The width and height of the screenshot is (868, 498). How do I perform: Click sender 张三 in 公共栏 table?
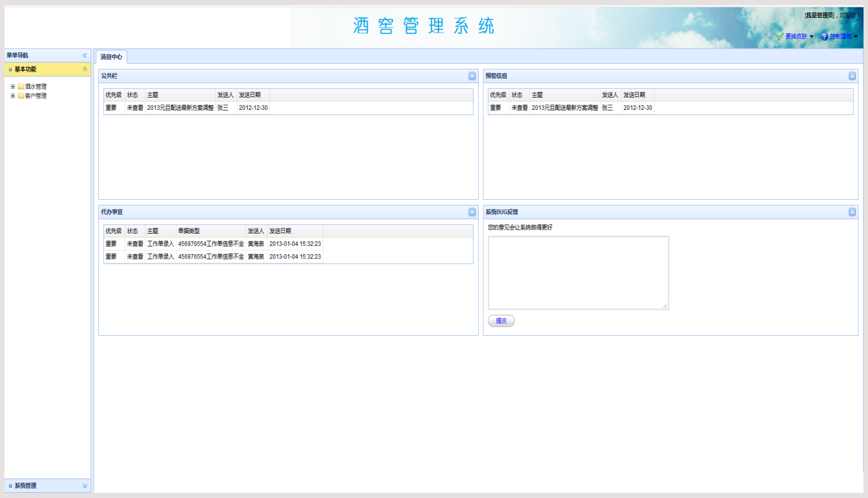(x=223, y=108)
